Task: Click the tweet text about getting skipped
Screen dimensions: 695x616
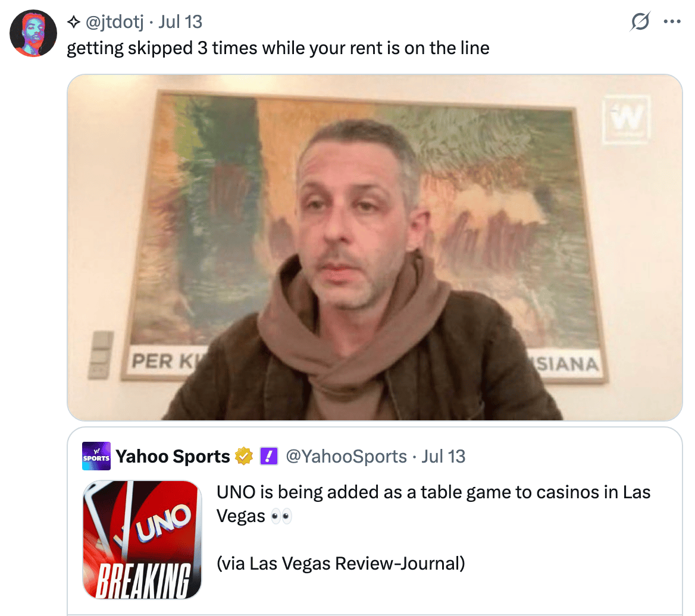Action: [278, 48]
